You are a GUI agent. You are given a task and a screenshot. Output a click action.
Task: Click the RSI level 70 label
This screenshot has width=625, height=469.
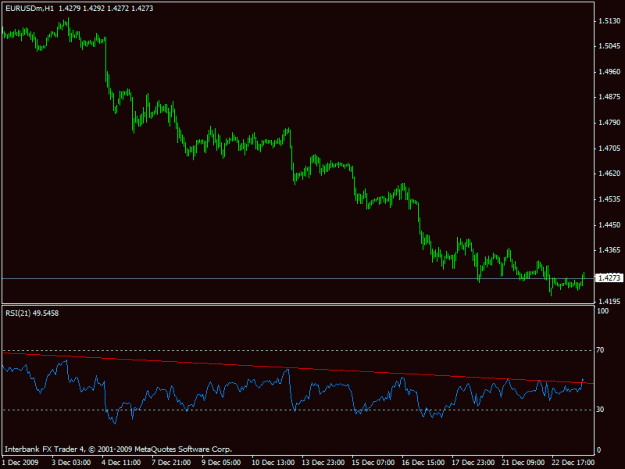click(x=600, y=350)
